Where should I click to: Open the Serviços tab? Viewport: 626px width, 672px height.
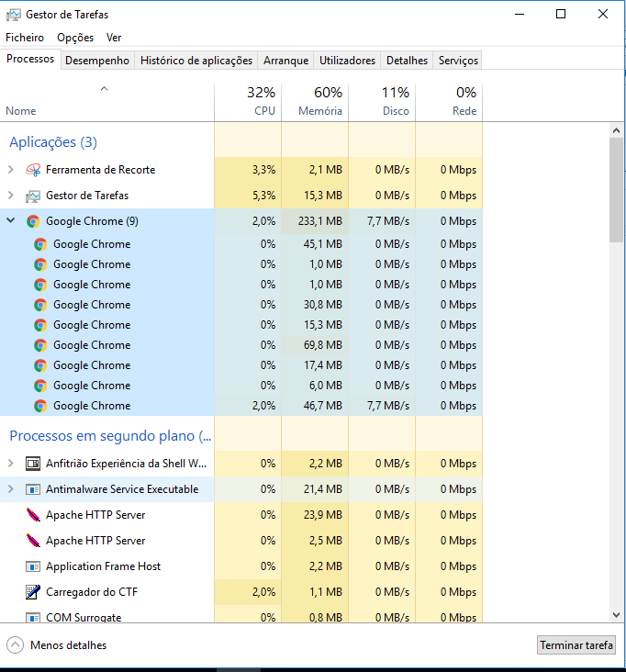tap(458, 61)
